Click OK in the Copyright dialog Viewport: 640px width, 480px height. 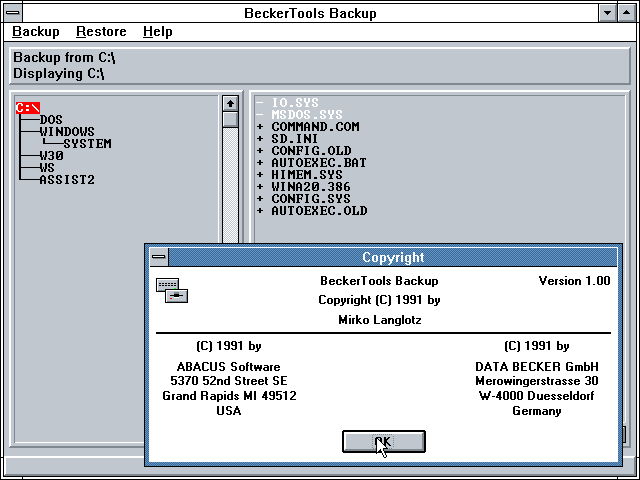384,441
